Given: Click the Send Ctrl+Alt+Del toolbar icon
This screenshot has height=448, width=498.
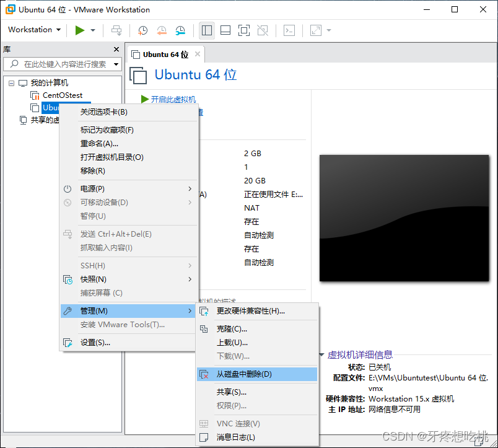Looking at the screenshot, I should tap(116, 30).
